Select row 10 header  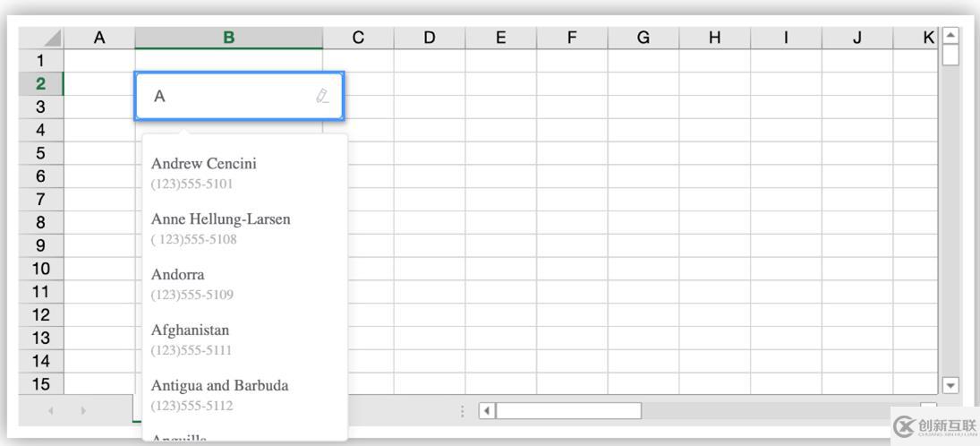click(40, 269)
